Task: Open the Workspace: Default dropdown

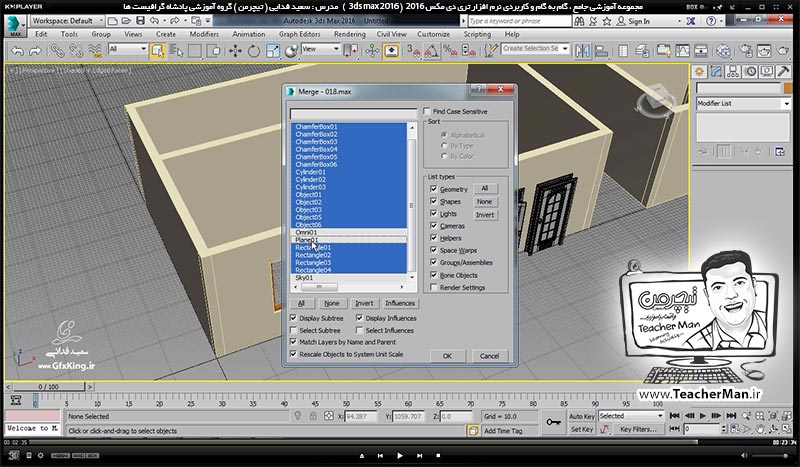Action: click(67, 21)
